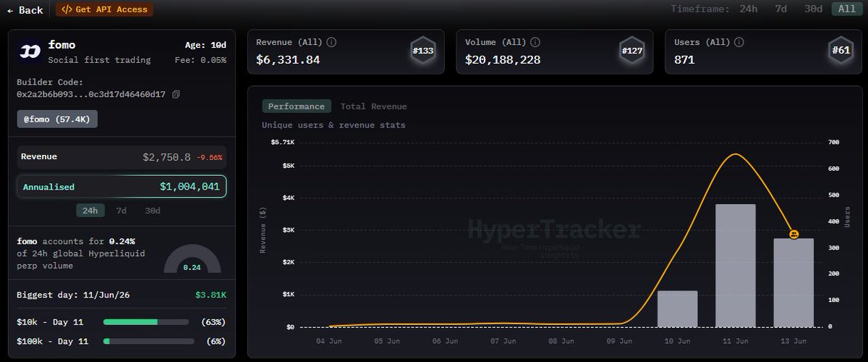The image size is (868, 362).
Task: Click the Social first trading subtitle
Action: [99, 60]
